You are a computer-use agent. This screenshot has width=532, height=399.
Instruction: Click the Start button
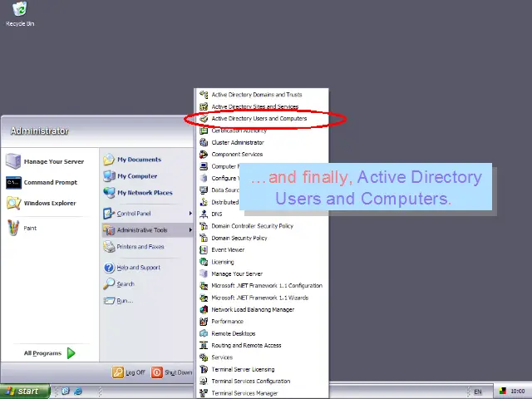(25, 392)
